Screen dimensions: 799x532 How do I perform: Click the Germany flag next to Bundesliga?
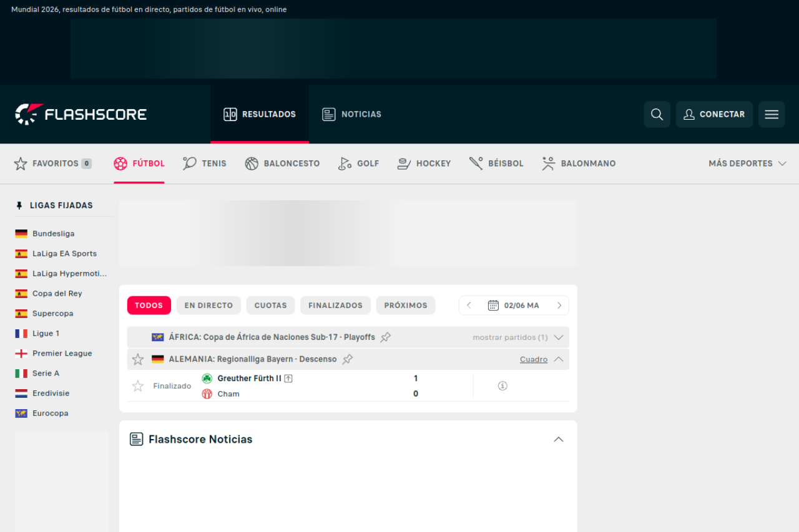pos(21,234)
